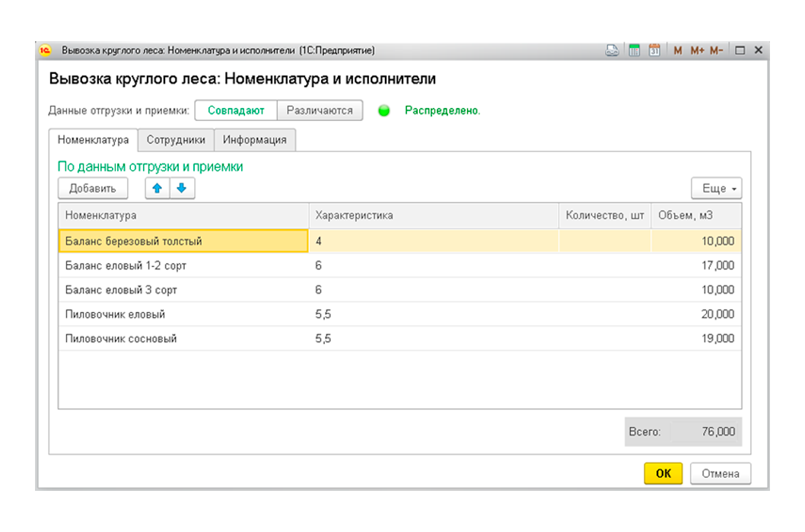The width and height of the screenshot is (805, 532).
Task: Click the M- memory subtract icon
Action: (716, 50)
